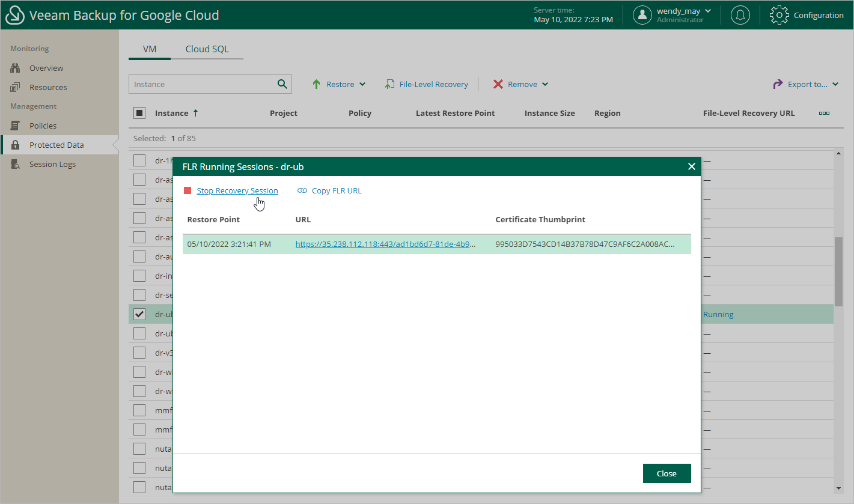
Task: Open the https://35.238.112.118 FLR link
Action: pyautogui.click(x=386, y=244)
